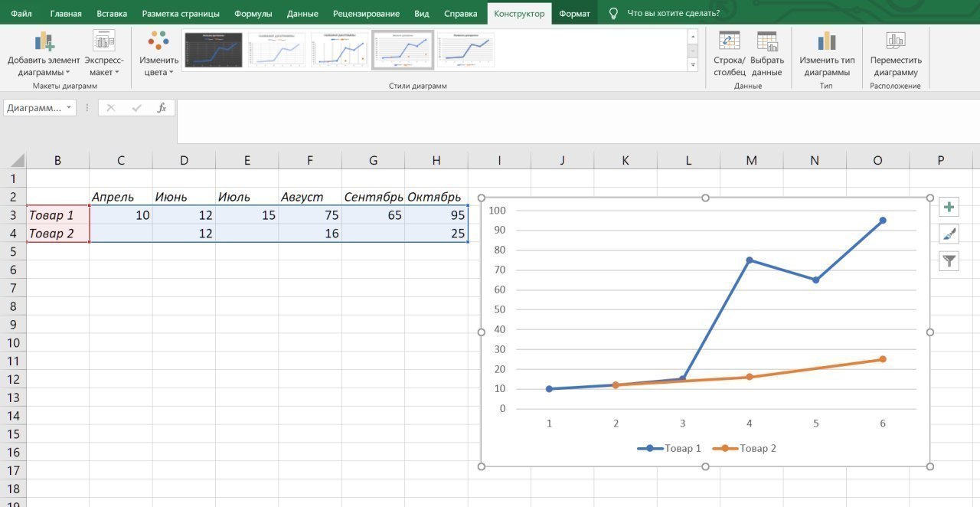
Task: Open the Add Chart Element menu
Action: (x=44, y=54)
